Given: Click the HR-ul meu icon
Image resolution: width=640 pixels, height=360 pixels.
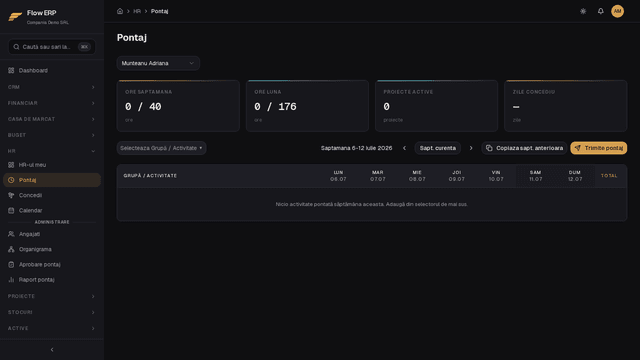Looking at the screenshot, I should click(11, 165).
